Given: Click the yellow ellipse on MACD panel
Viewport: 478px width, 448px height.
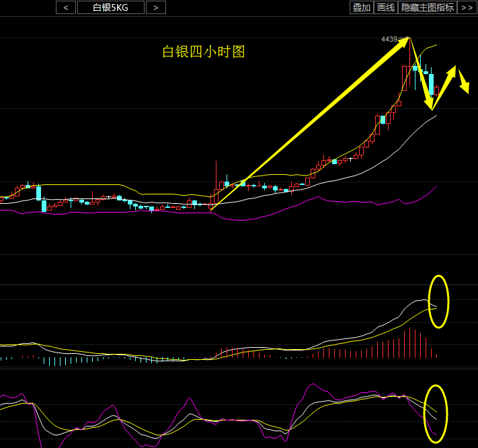Looking at the screenshot, I should [438, 301].
